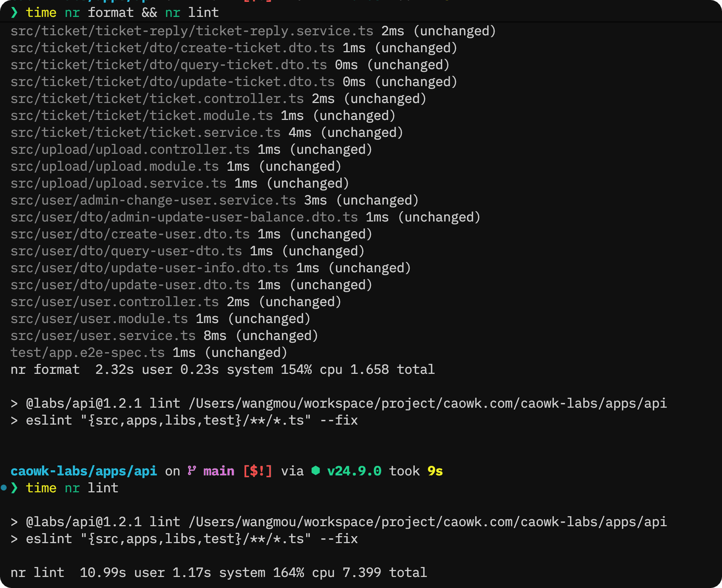
Task: Click the workspace path in the last lint output
Action: pos(427,522)
